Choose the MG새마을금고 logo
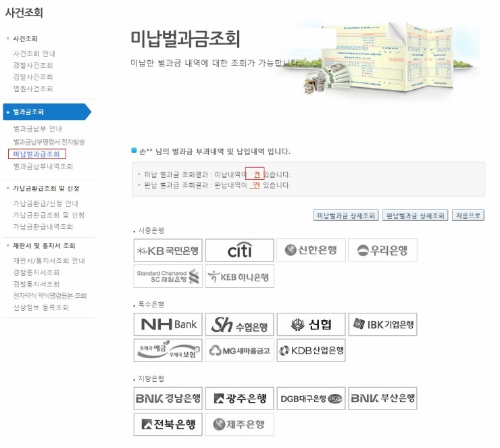This screenshot has width=500, height=448. tap(239, 351)
